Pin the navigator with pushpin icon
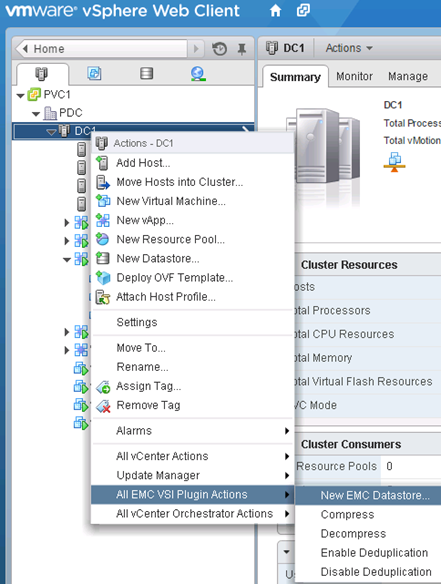The image size is (441, 584). (242, 49)
